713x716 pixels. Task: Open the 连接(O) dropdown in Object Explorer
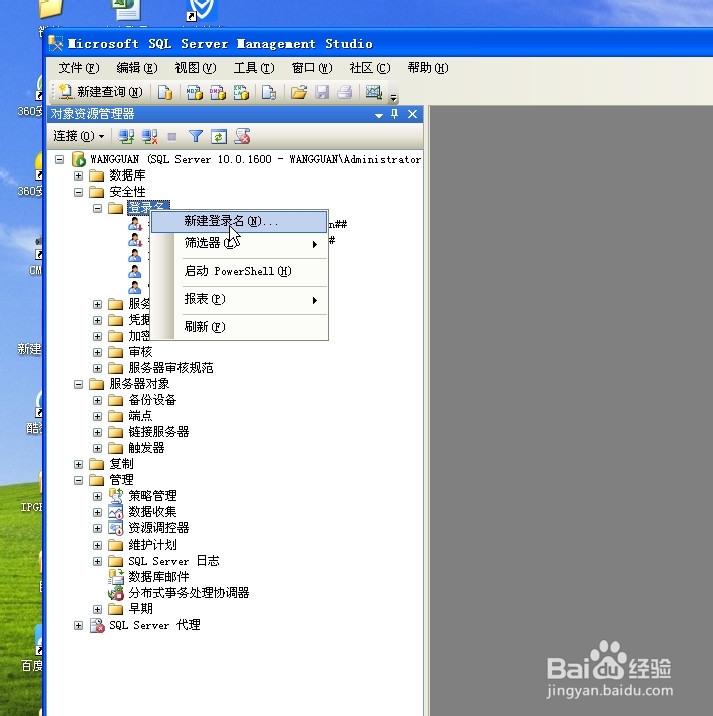(x=79, y=136)
